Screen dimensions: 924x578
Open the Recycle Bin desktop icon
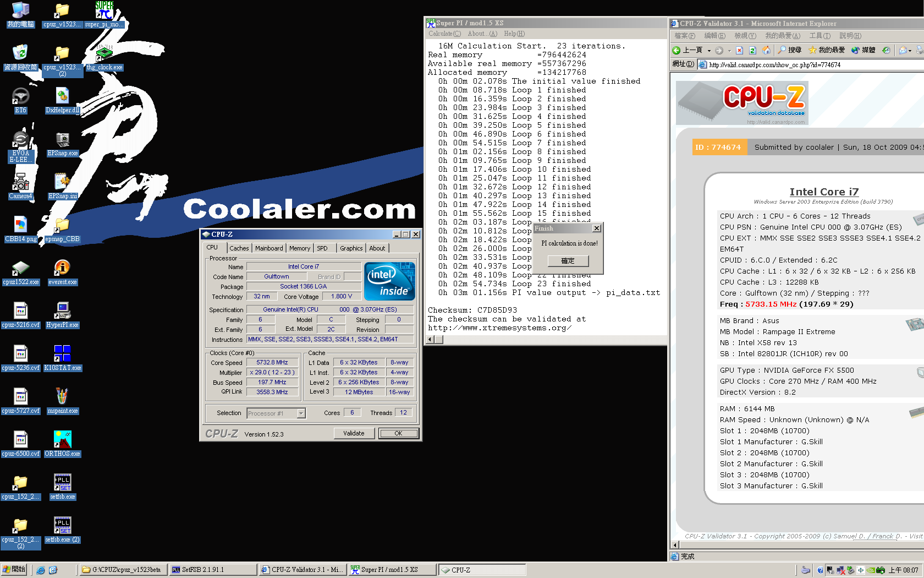(x=20, y=58)
